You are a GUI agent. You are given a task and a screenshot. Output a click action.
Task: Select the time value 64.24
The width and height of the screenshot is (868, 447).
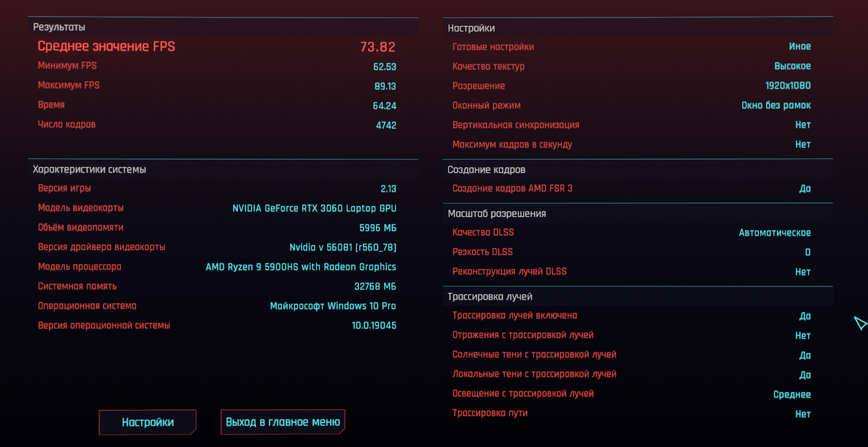tap(384, 106)
